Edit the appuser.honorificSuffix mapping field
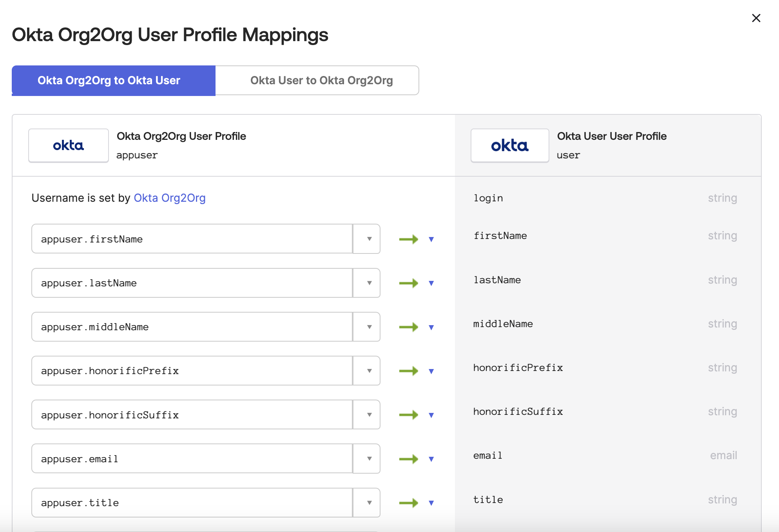The height and width of the screenshot is (532, 779). pos(192,414)
